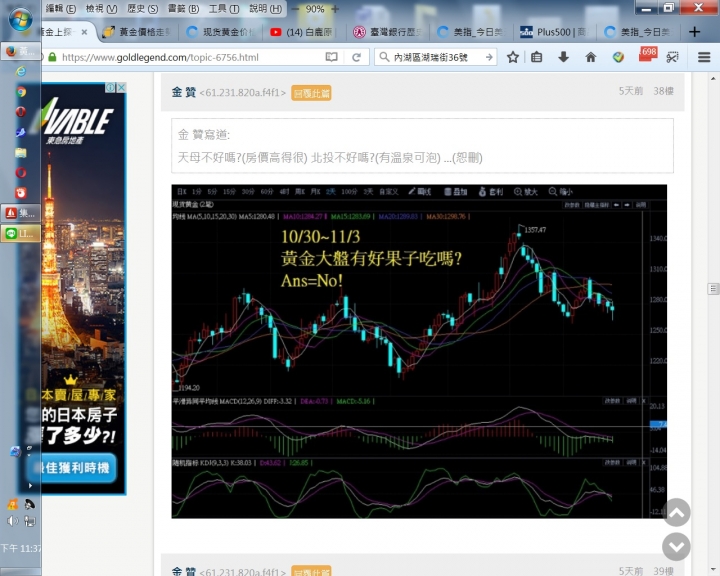Click the scissors screenshot tool icon
720x576 pixels.
(673, 57)
